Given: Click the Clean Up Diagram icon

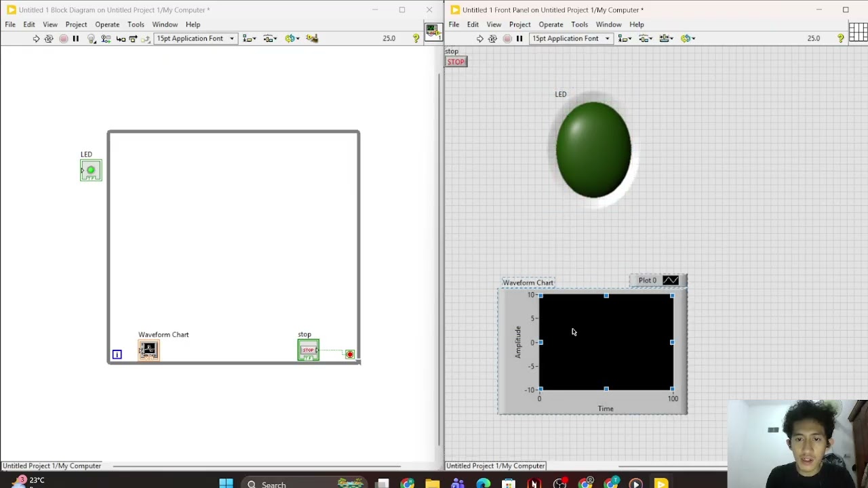Looking at the screenshot, I should click(x=312, y=39).
